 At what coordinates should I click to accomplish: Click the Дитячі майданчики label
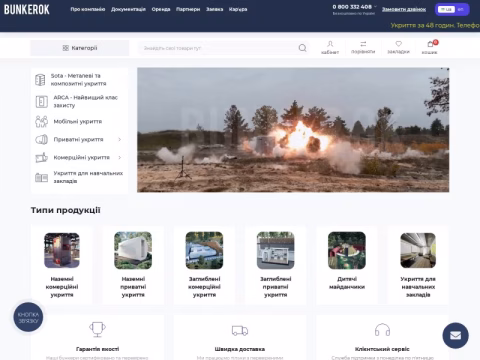[347, 283]
